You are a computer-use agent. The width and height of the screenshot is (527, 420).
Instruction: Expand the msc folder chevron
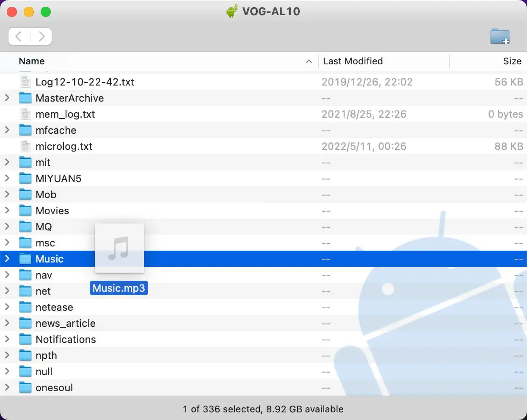pyautogui.click(x=7, y=243)
